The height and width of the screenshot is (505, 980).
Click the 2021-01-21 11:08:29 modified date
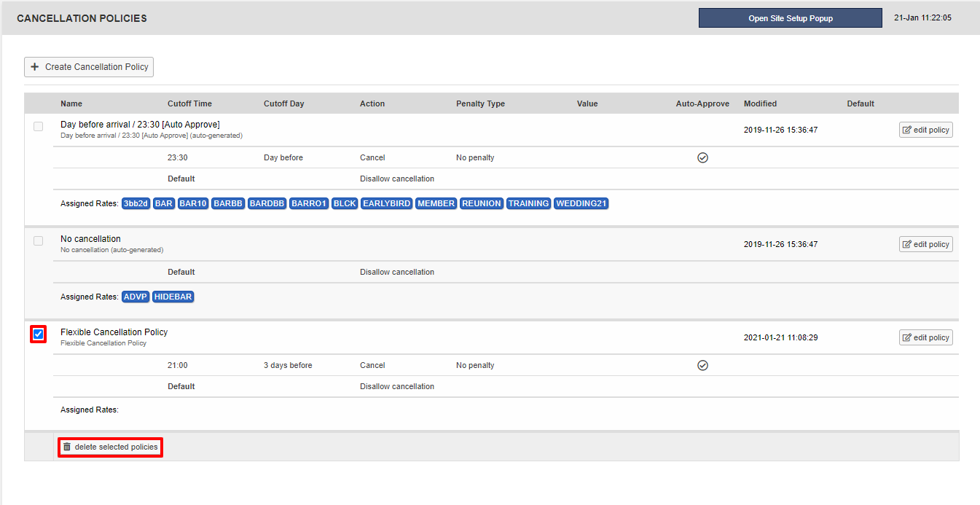(780, 337)
